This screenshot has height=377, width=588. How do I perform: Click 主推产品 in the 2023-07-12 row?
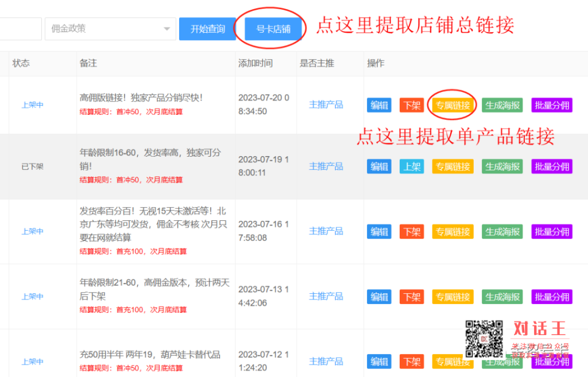(326, 362)
